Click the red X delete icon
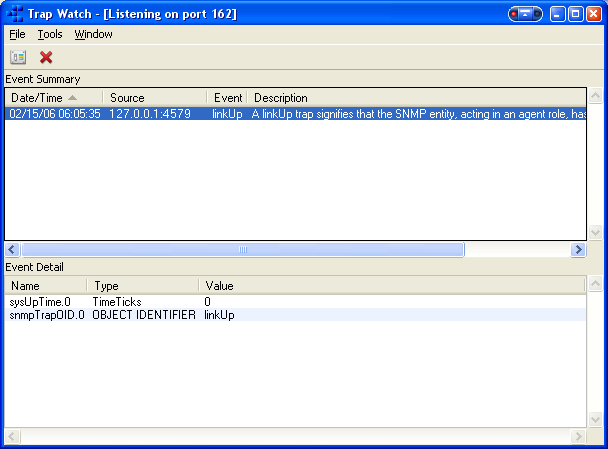608x449 pixels. (46, 57)
